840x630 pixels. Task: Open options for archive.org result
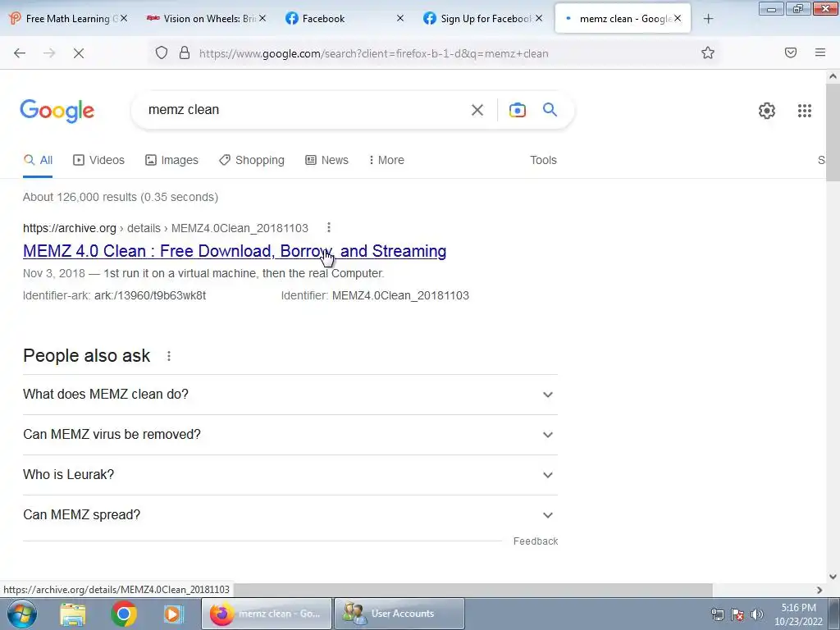point(329,228)
